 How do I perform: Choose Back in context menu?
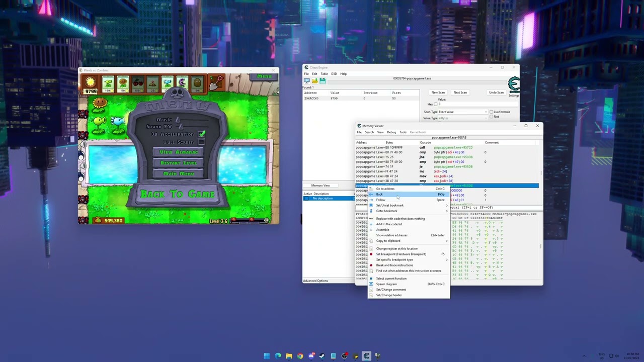[409, 194]
